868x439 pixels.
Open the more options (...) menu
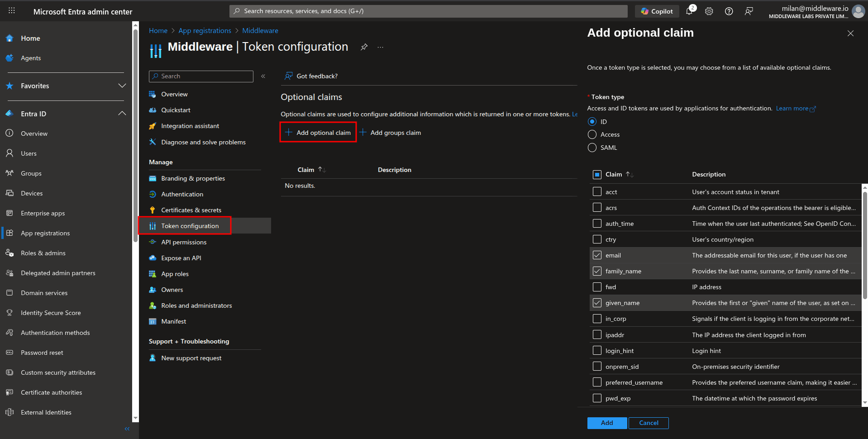(380, 47)
